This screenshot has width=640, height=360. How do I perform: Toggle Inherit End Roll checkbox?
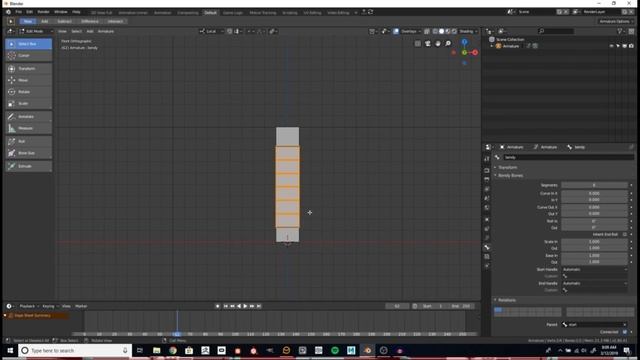624,235
